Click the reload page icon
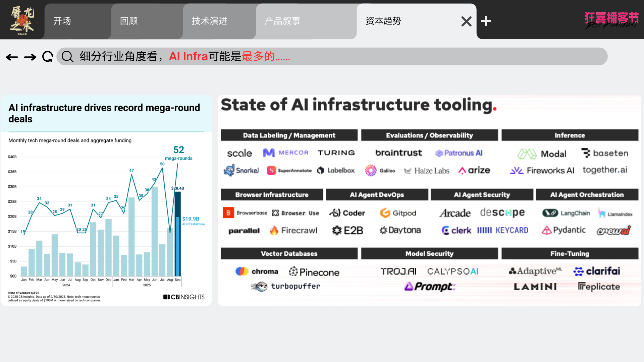The height and width of the screenshot is (362, 644). [x=48, y=57]
